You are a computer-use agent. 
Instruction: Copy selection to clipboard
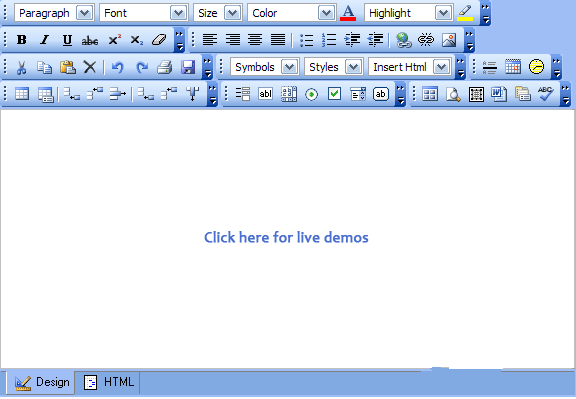(x=44, y=67)
